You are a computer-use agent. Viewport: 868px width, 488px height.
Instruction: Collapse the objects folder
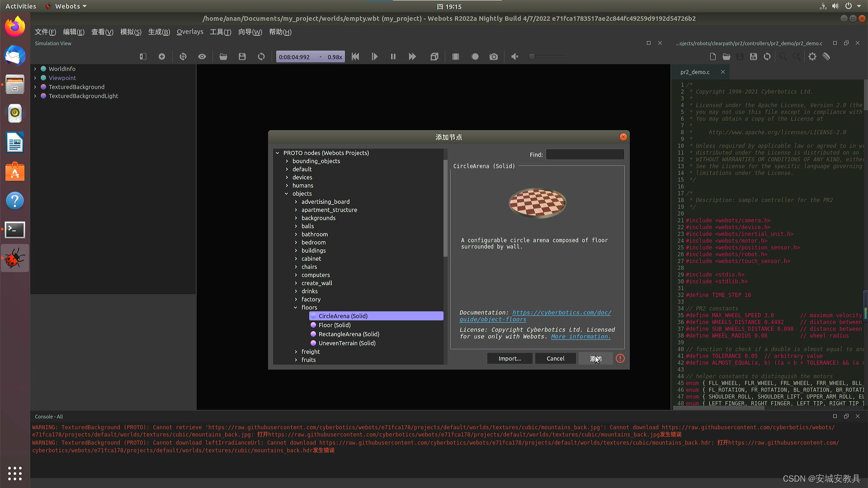point(287,193)
